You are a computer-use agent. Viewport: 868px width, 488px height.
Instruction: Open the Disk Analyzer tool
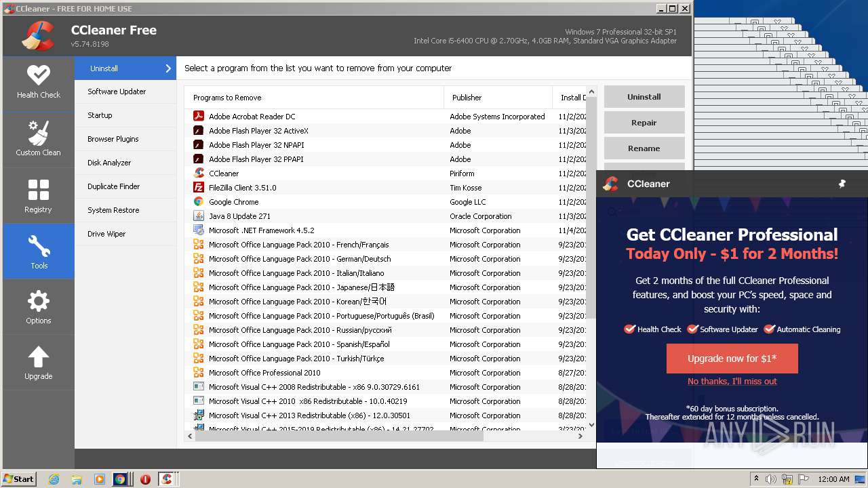click(125, 163)
